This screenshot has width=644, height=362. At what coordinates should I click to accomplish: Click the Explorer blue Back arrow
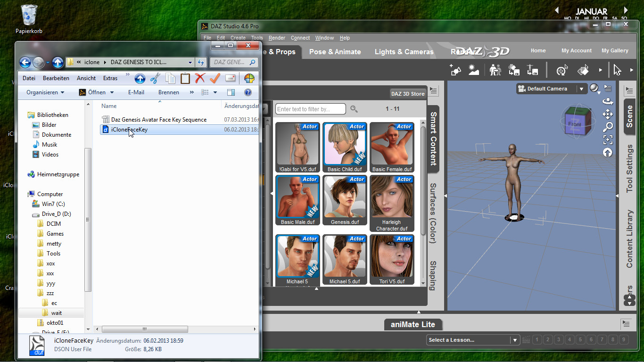25,62
